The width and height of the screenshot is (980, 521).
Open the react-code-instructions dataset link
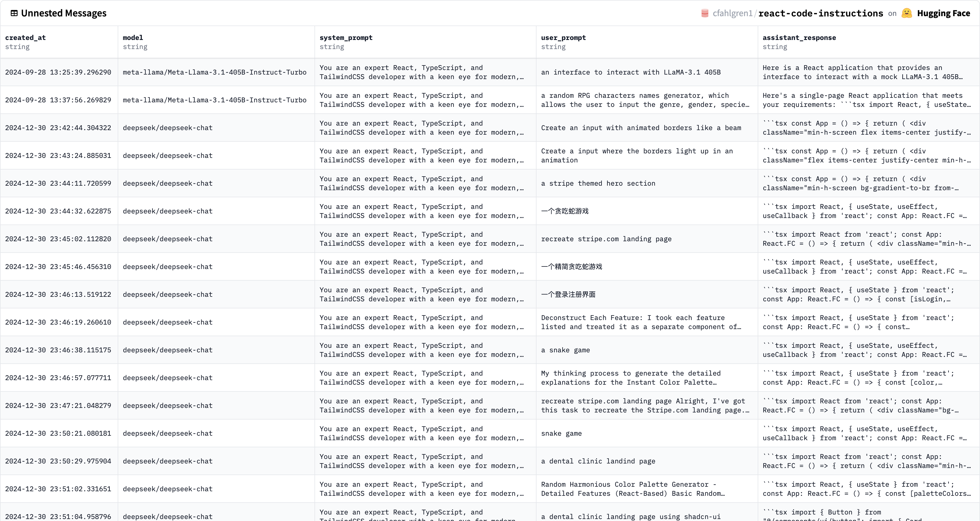pyautogui.click(x=821, y=13)
